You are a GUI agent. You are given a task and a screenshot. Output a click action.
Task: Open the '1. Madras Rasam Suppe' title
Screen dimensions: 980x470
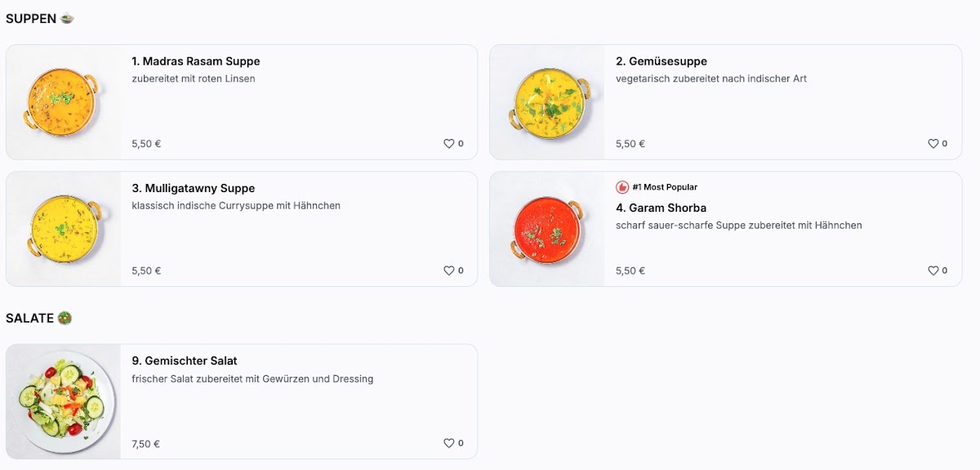[x=196, y=61]
